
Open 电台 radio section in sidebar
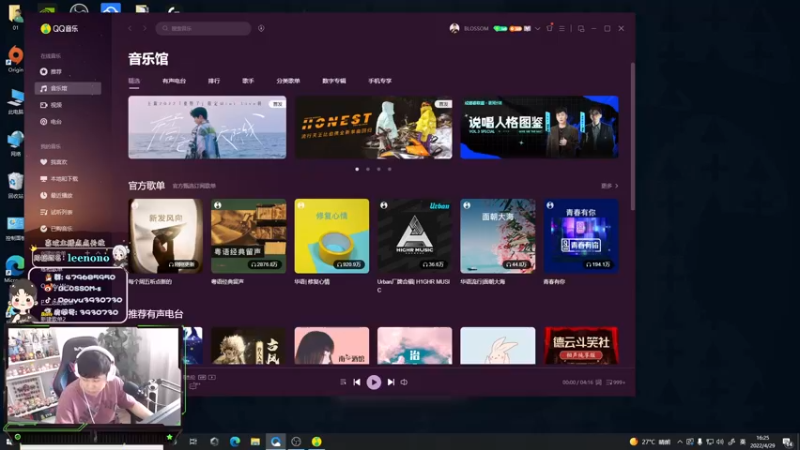pos(51,122)
